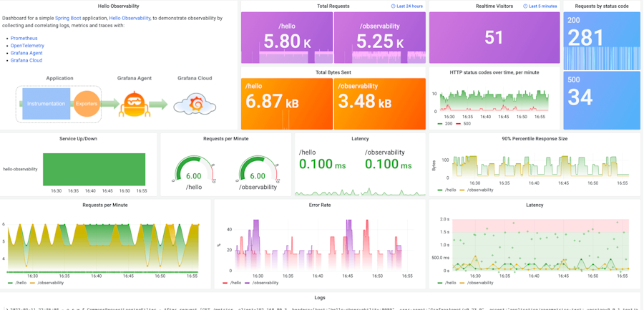This screenshot has height=310, width=644.
Task: Open the HTTP status codes over time panel menu
Action: coord(494,72)
